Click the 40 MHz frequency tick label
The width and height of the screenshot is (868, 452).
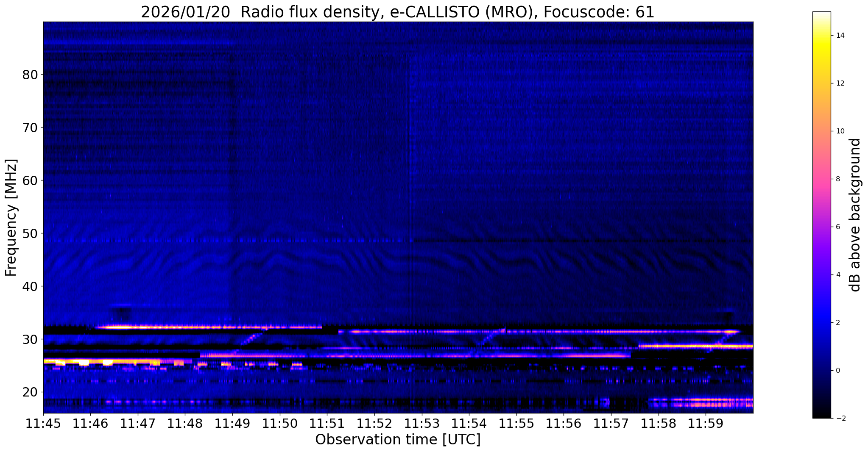pos(30,287)
